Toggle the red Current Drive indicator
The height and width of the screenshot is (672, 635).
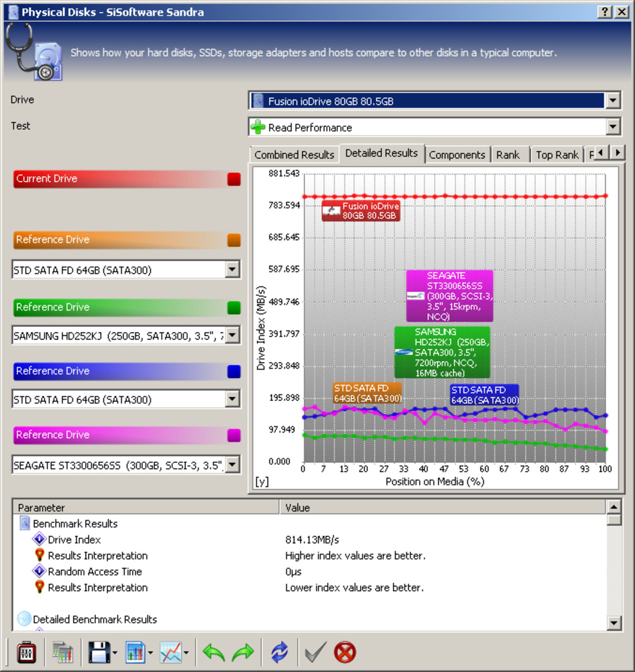point(234,179)
